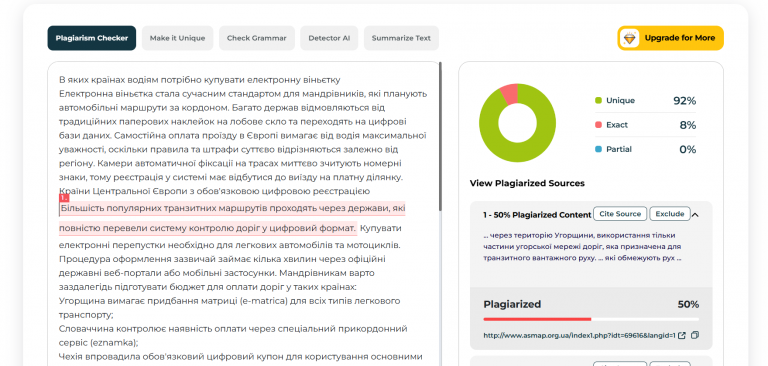The image size is (768, 366).
Task: Click the red 50% plagiarized progress bar
Action: coord(537,319)
